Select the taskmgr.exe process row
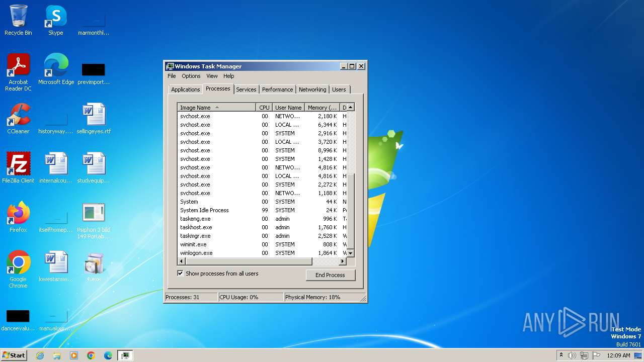 (x=262, y=236)
